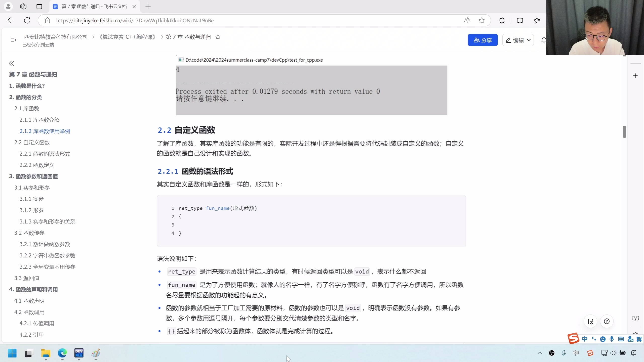Open the tab actions menu button
This screenshot has height=362, width=644.
pyautogui.click(x=39, y=7)
